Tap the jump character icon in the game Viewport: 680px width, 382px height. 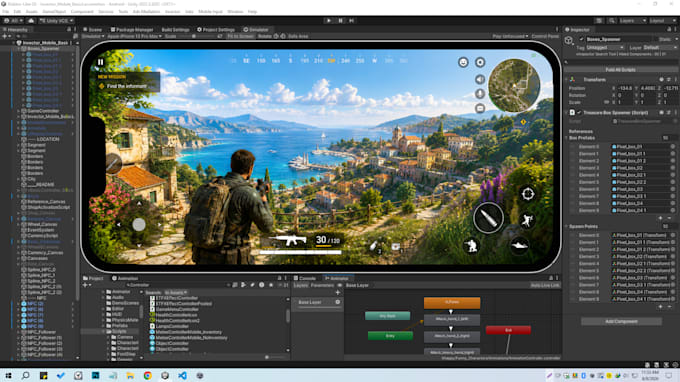(527, 220)
